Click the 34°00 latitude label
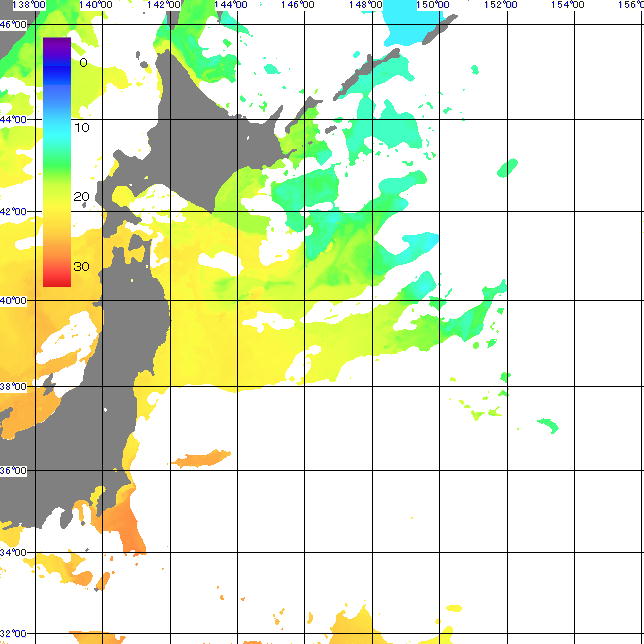Image resolution: width=644 pixels, height=644 pixels. [x=13, y=553]
